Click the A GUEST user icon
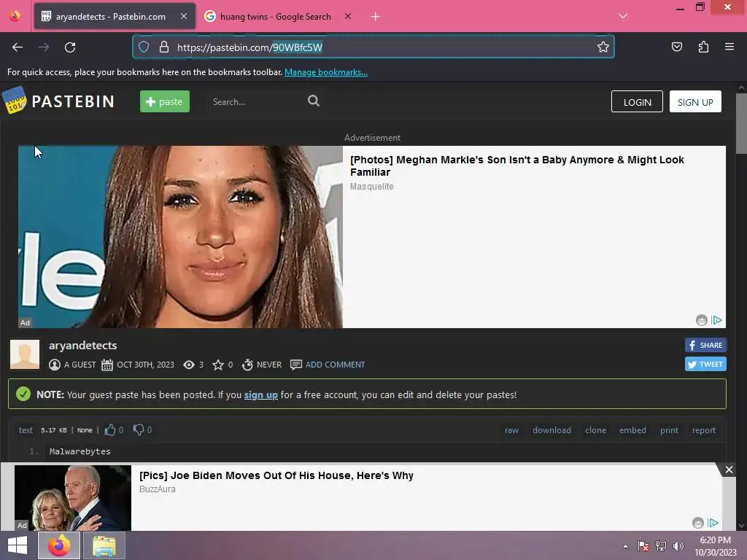Viewport: 747px width, 560px height. (55, 365)
